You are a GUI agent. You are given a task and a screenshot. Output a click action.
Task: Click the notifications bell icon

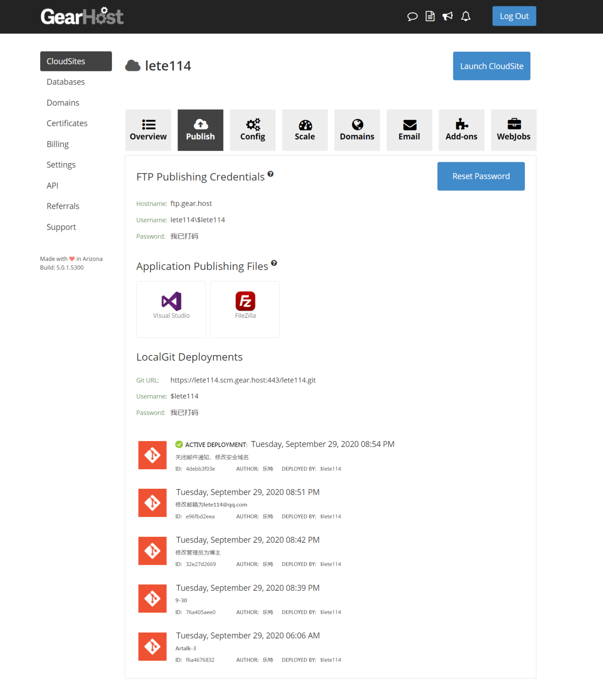click(466, 16)
